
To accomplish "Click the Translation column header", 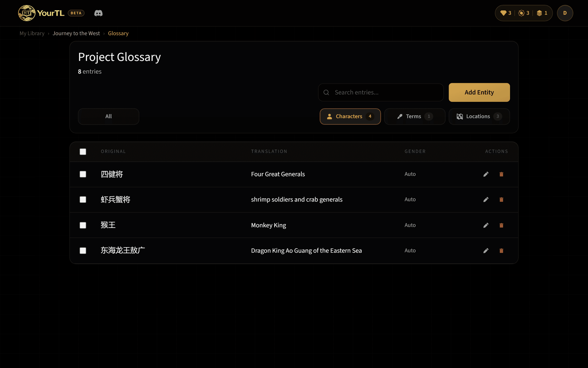I will pos(269,151).
